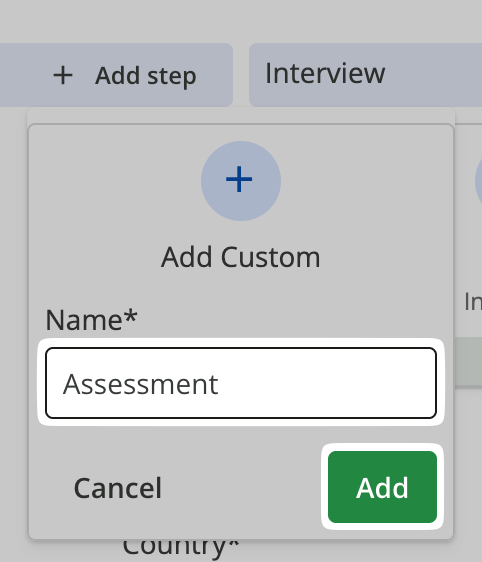Screen dimensions: 482x562
Task: Click the Add Custom label
Action: [x=240, y=257]
